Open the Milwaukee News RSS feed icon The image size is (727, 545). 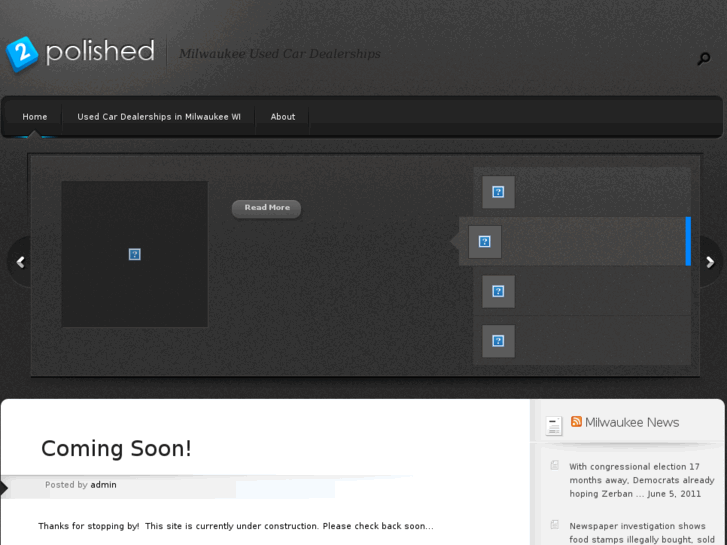click(x=576, y=421)
